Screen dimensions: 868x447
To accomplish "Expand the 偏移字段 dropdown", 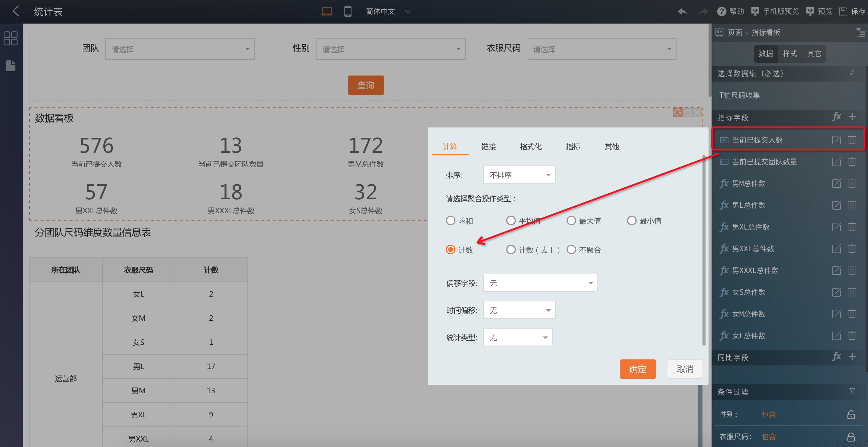I will click(x=540, y=283).
